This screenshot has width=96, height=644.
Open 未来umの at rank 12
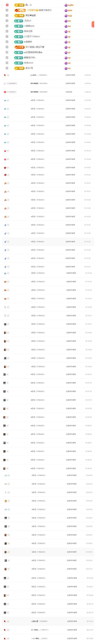pos(28,63)
